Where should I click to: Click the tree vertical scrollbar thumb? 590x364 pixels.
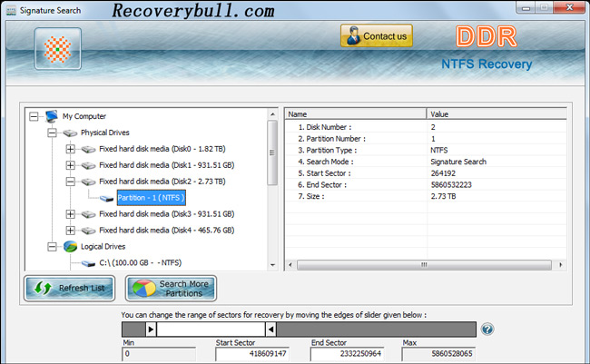[x=272, y=152]
